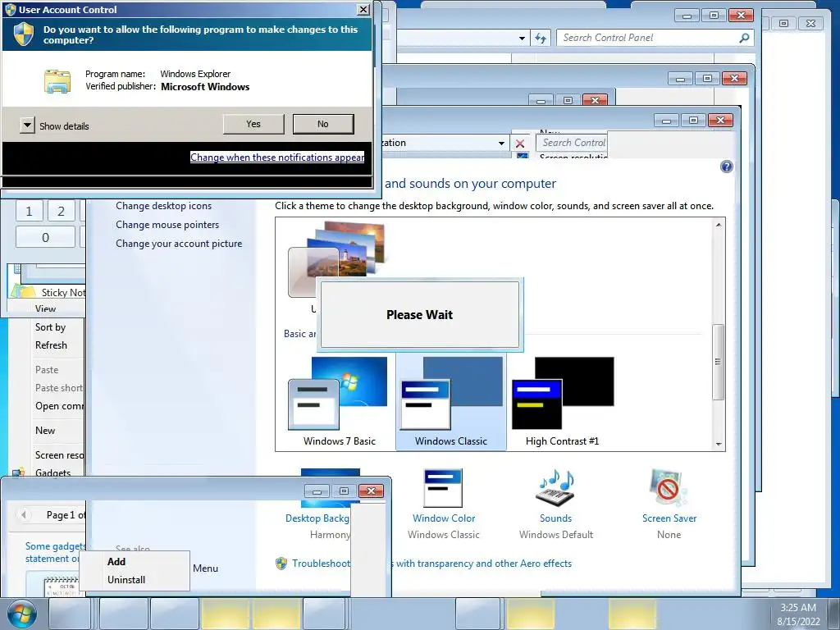Select the Windows 7 Basic theme

pos(339,402)
